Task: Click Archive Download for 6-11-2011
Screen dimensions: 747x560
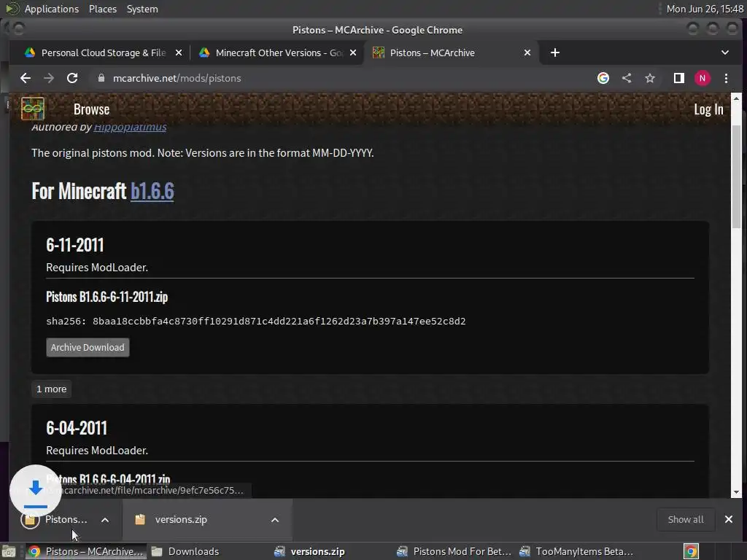Action: tap(88, 347)
